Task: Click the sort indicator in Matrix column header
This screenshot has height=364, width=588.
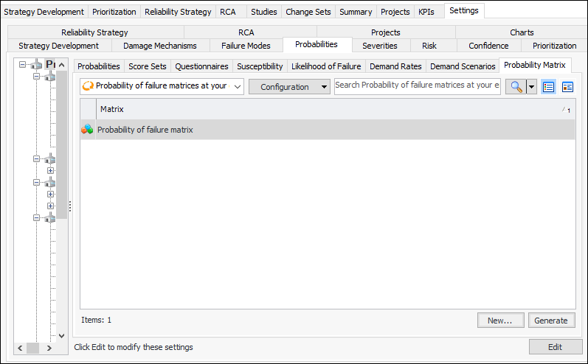Action: click(x=567, y=110)
